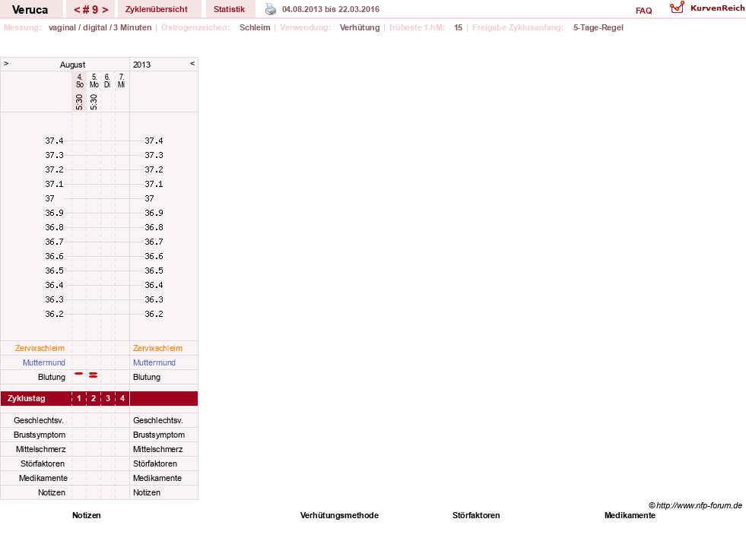The width and height of the screenshot is (746, 560).
Task: Click the right Mittelschmerz row label
Action: [x=158, y=449]
